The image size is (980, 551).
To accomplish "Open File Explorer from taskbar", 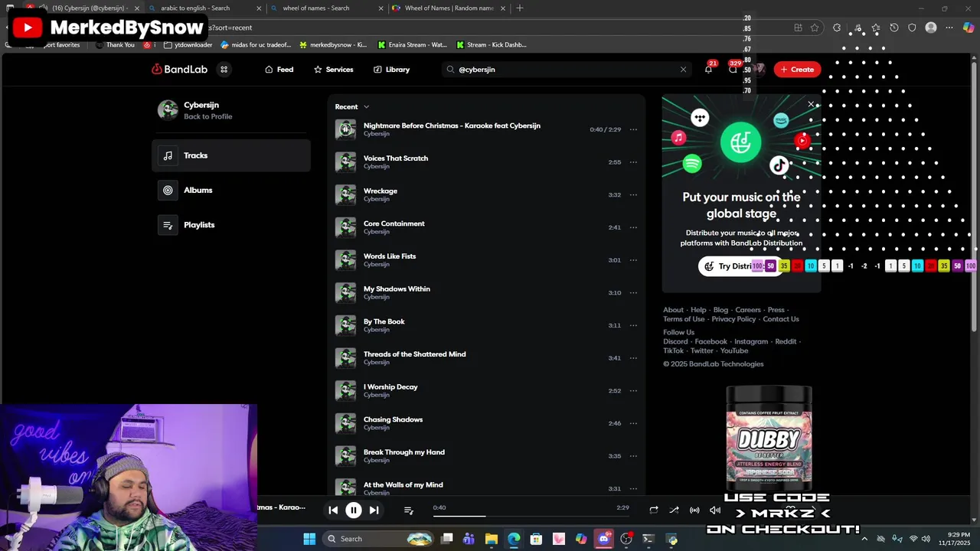I will [492, 540].
